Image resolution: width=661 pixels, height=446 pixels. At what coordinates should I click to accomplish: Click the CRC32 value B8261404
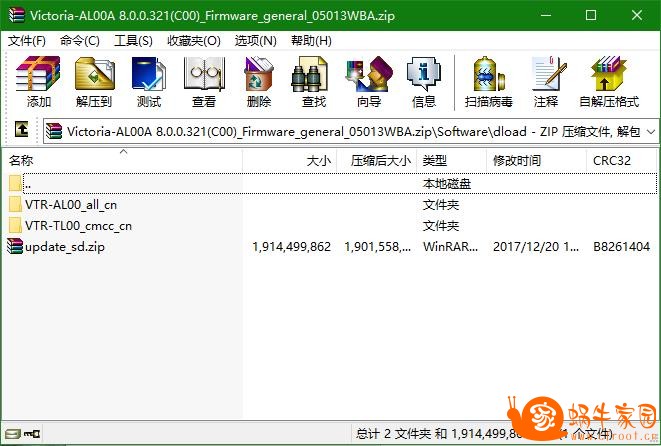(621, 247)
